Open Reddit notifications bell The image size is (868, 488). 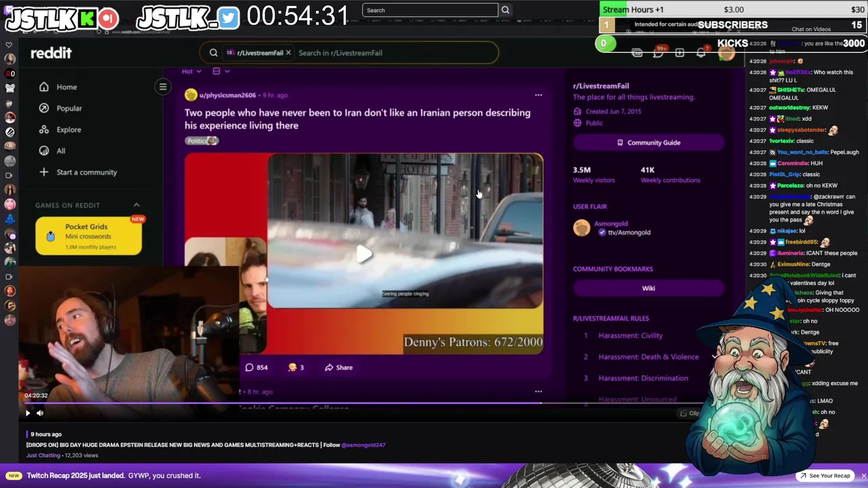pyautogui.click(x=701, y=53)
